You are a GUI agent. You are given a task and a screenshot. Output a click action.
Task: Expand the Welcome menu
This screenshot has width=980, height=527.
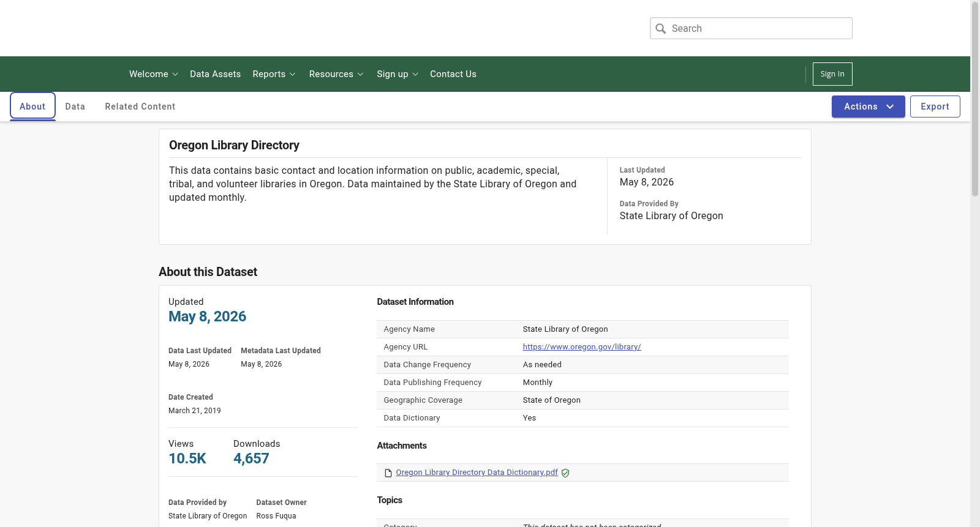154,74
